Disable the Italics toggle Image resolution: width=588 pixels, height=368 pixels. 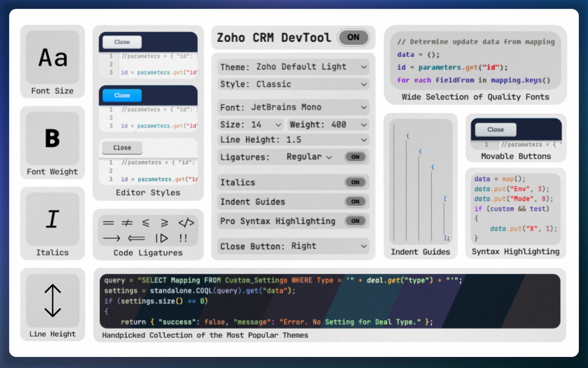point(356,182)
